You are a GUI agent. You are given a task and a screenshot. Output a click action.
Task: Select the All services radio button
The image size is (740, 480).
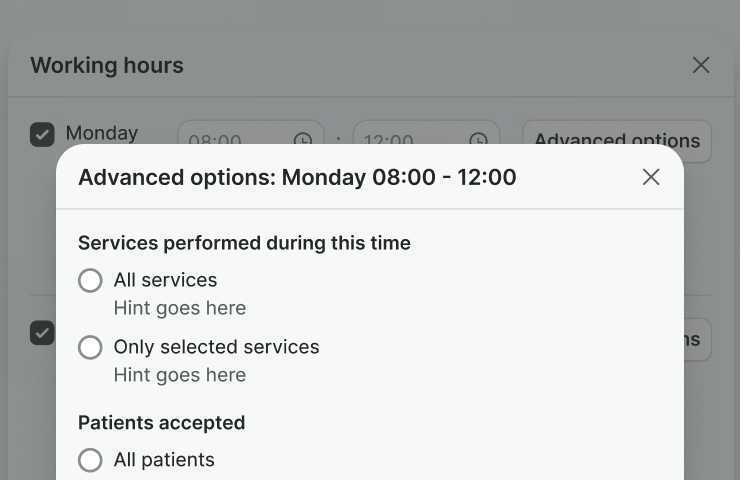[90, 281]
